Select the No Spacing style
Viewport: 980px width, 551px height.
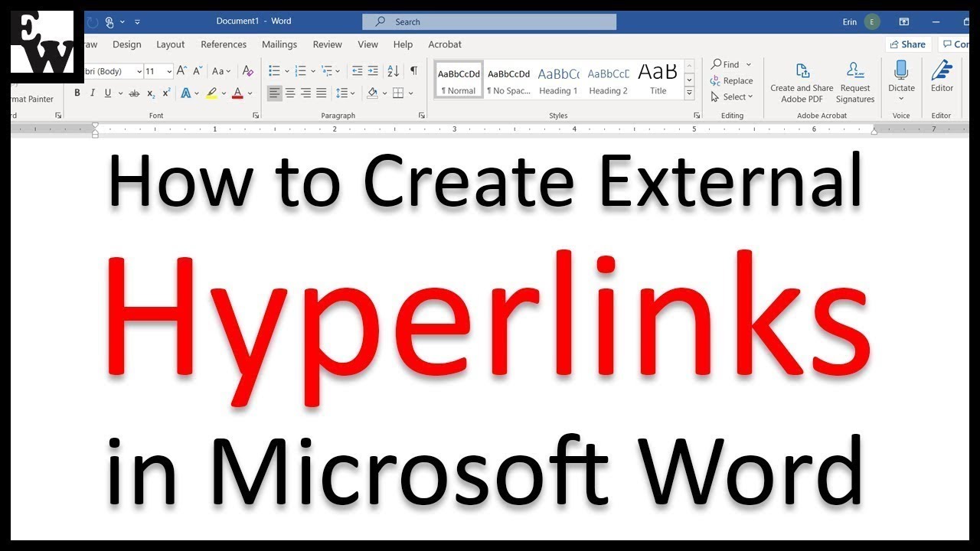click(x=509, y=80)
